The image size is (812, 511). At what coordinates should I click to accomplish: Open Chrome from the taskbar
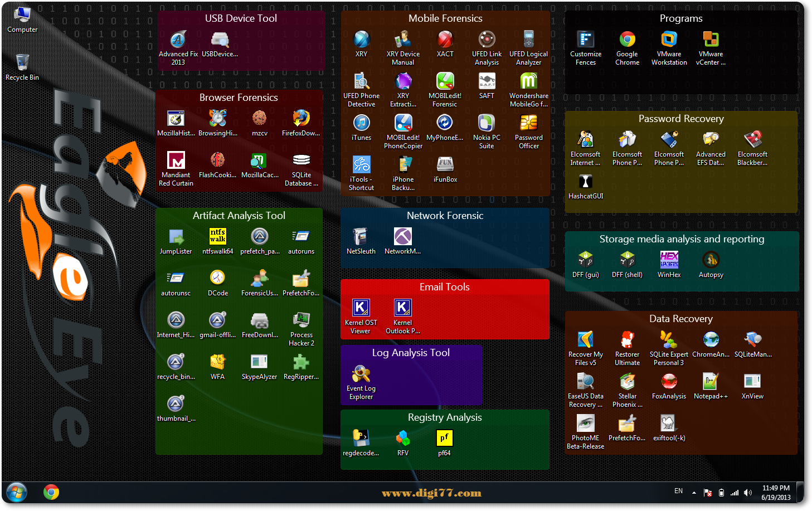tap(51, 492)
